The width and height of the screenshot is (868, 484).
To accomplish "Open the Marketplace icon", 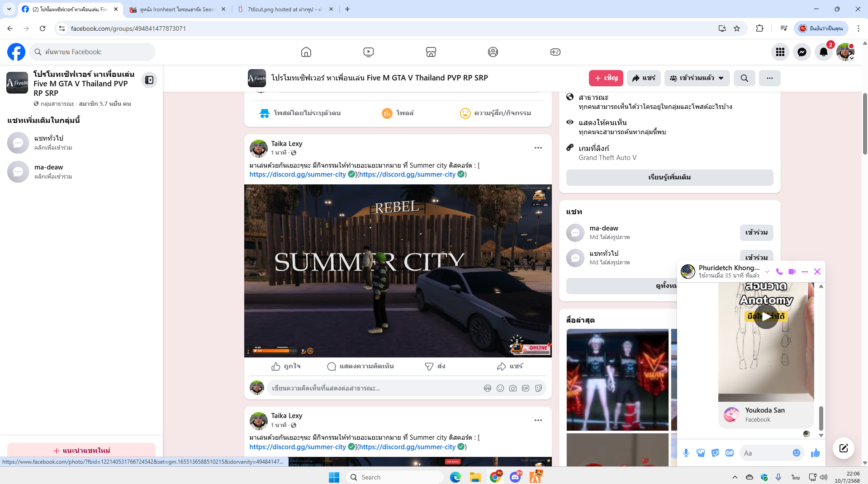I will [x=431, y=52].
